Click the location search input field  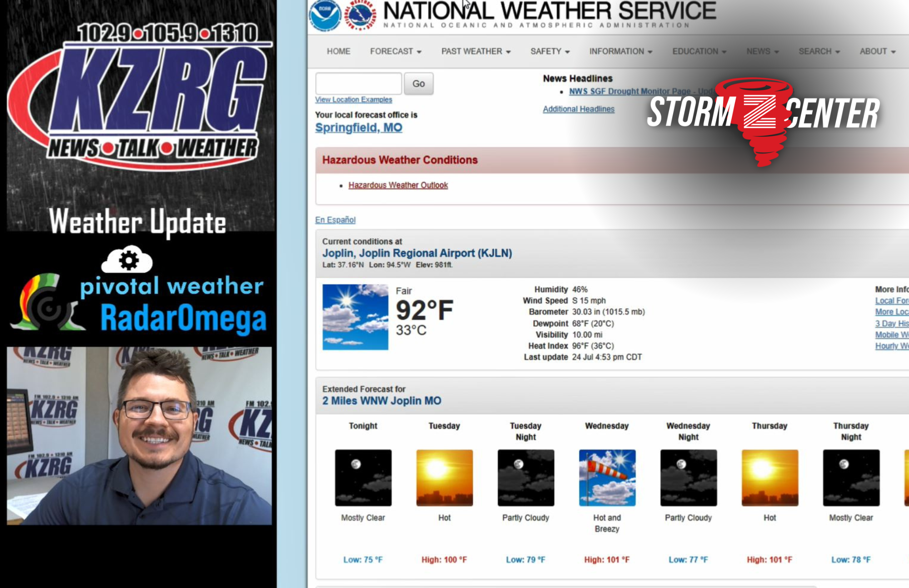pos(359,84)
